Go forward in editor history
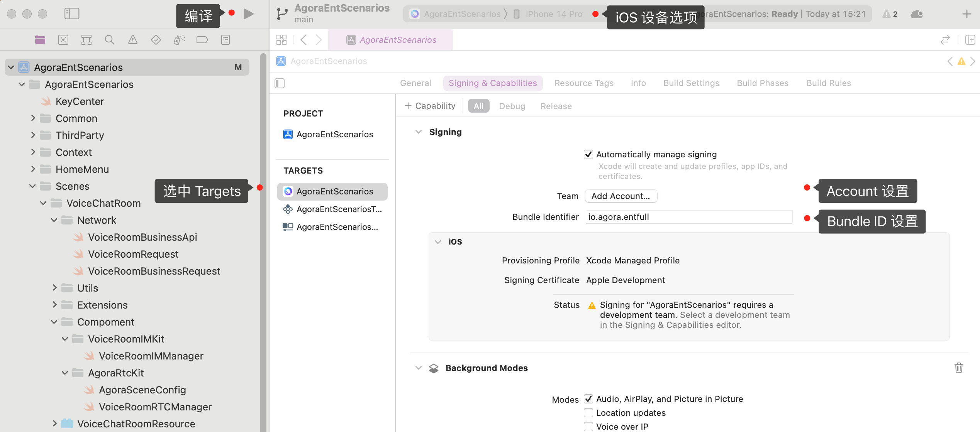Image resolution: width=980 pixels, height=432 pixels. pos(319,40)
